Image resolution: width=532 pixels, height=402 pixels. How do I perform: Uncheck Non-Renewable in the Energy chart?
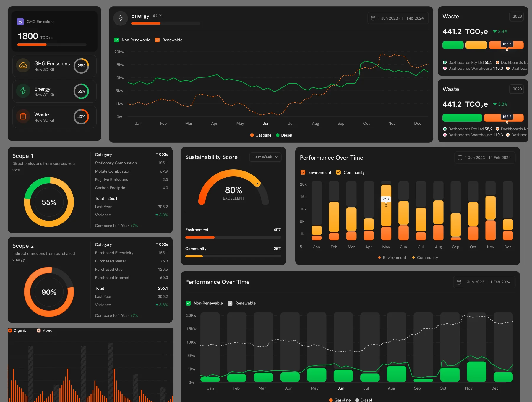click(116, 40)
